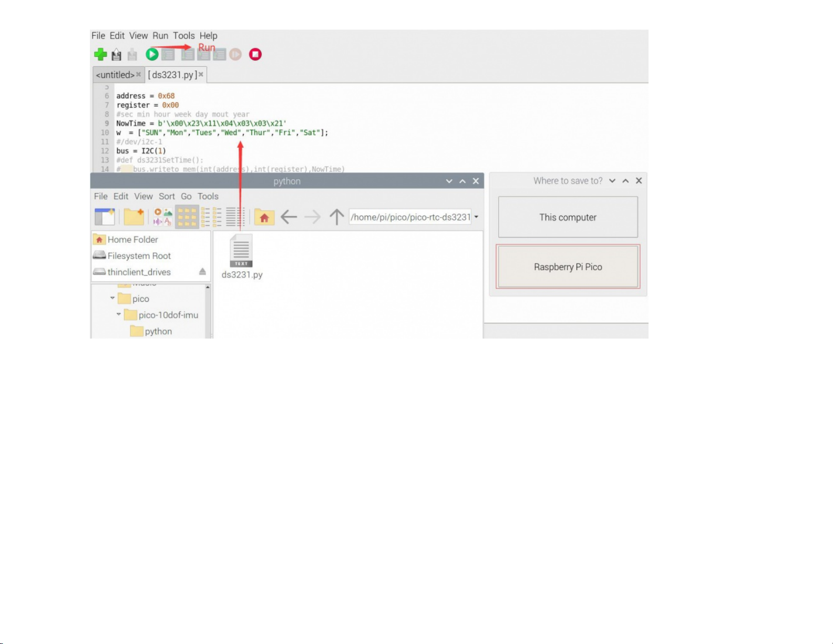Open the Where to save to dialog chevron

(x=612, y=180)
